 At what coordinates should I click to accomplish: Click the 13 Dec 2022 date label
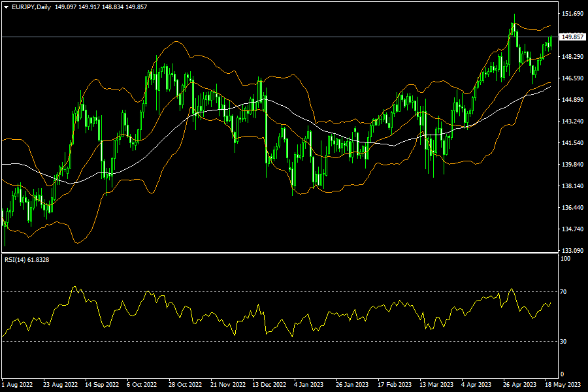click(x=269, y=385)
